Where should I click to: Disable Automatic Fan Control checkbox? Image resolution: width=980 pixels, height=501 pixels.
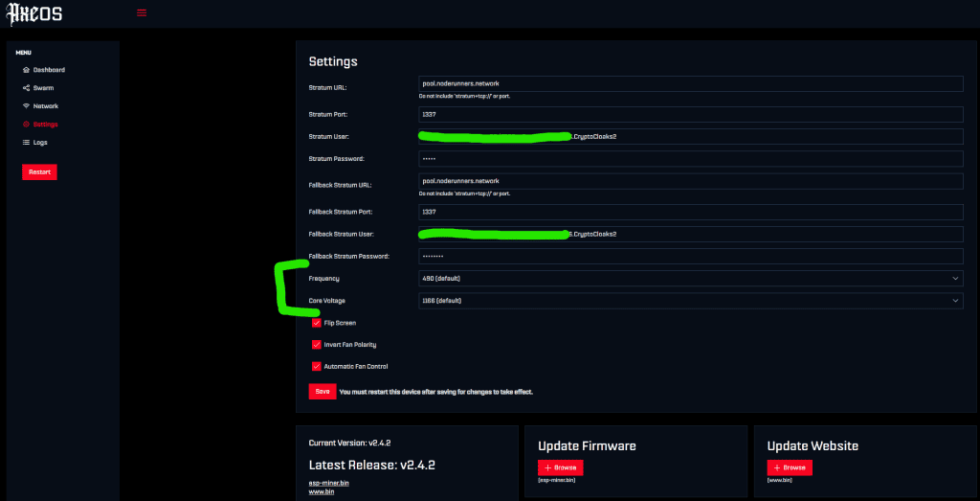pos(316,367)
